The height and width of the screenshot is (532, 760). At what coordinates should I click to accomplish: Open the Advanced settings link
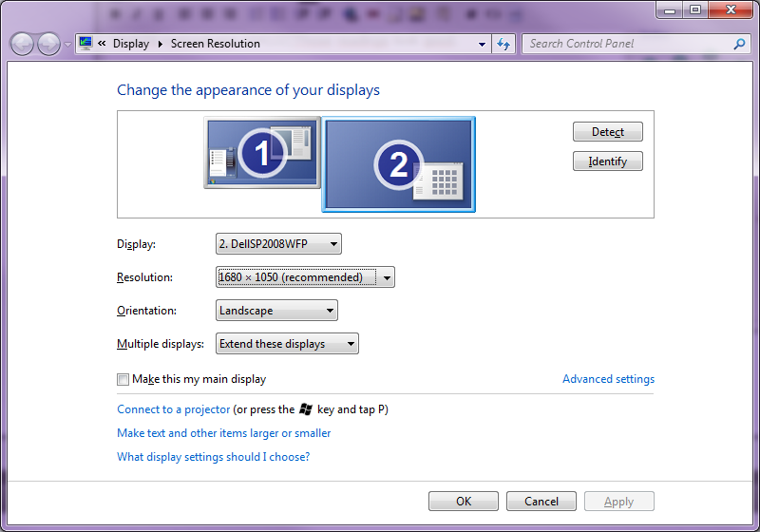(x=608, y=379)
